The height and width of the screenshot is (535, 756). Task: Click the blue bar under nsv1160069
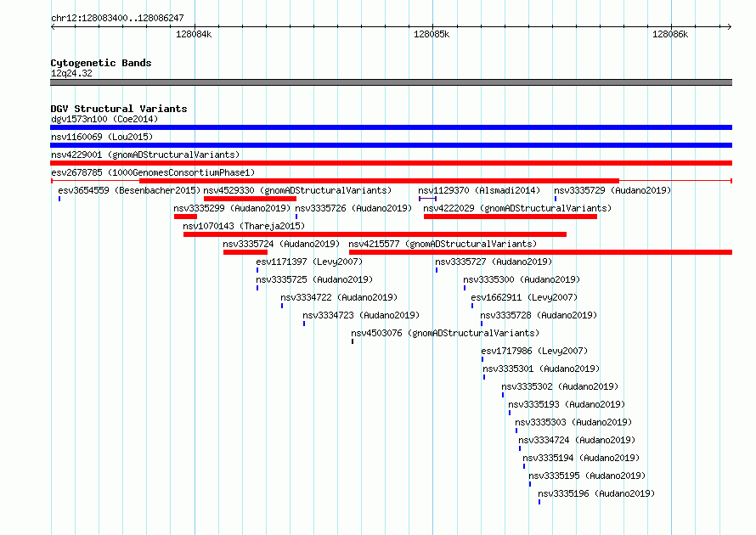[x=391, y=145]
